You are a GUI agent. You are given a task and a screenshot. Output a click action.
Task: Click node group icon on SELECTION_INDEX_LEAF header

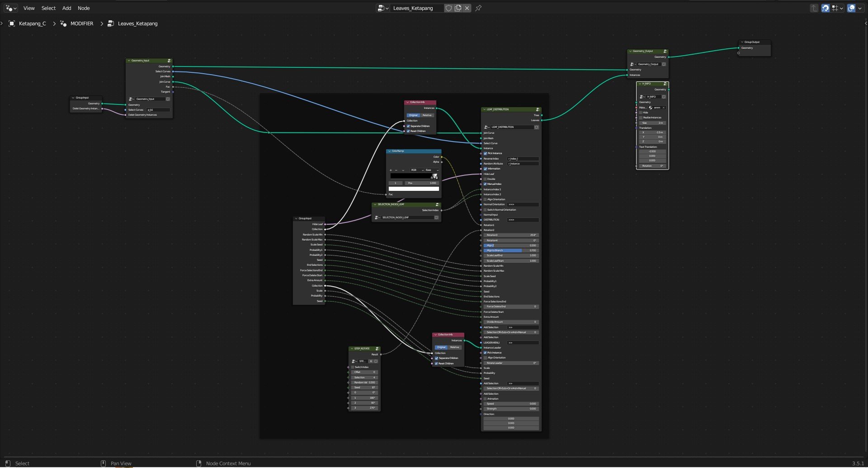pos(437,204)
